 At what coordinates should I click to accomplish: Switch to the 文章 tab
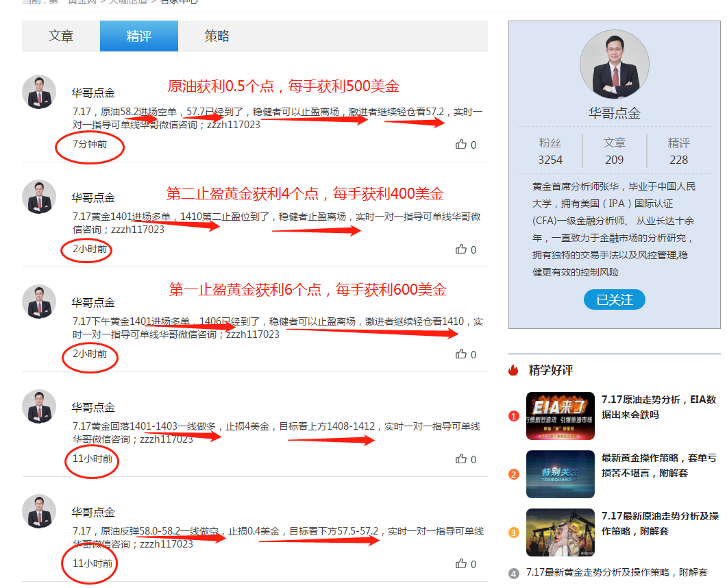click(x=61, y=36)
